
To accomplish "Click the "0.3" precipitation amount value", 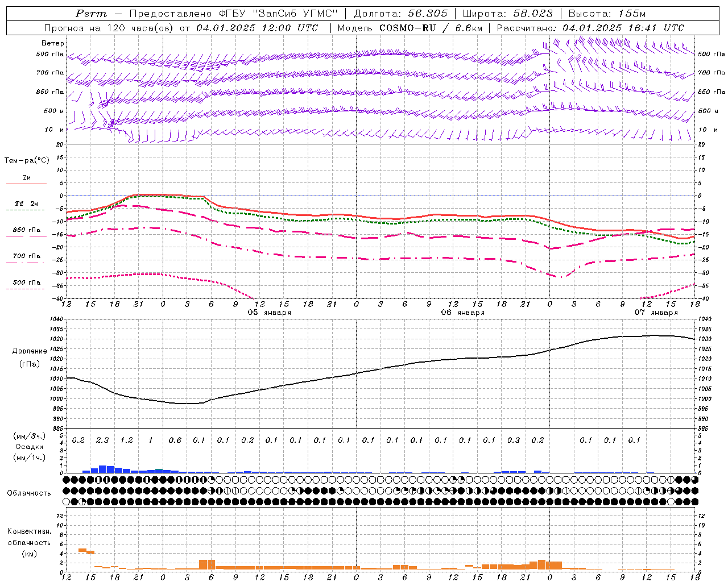I will [x=513, y=440].
